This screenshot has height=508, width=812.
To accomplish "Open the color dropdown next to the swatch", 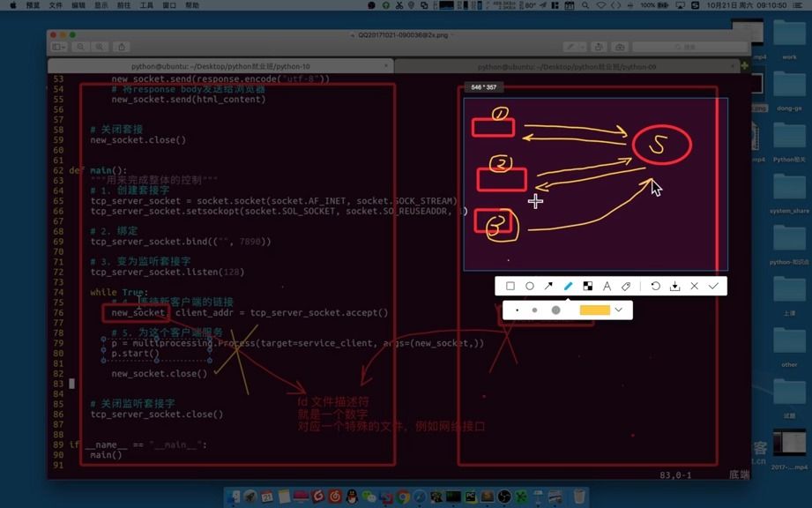I will pyautogui.click(x=619, y=310).
